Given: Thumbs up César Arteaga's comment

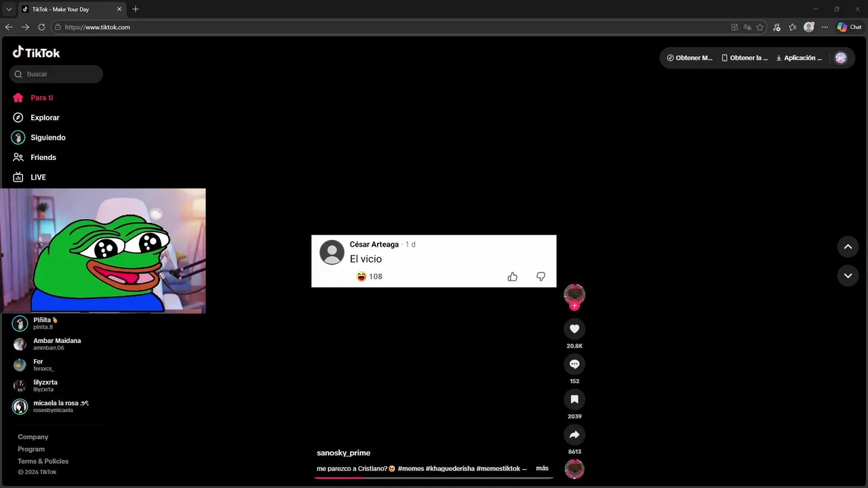Looking at the screenshot, I should click(x=513, y=277).
